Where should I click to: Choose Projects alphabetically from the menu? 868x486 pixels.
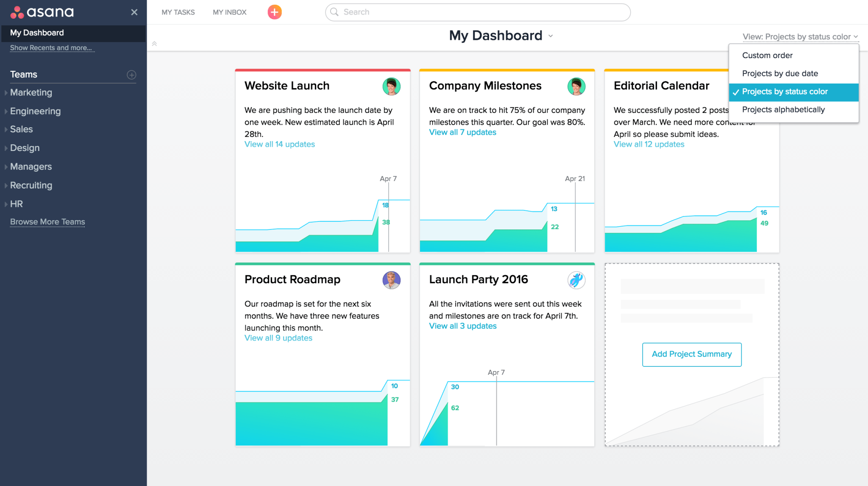pyautogui.click(x=783, y=109)
